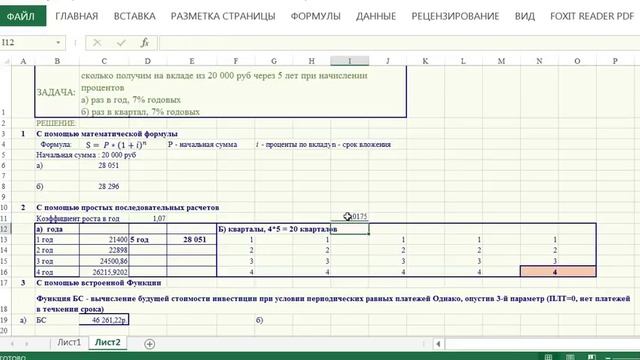Select column N header

(x=539, y=61)
